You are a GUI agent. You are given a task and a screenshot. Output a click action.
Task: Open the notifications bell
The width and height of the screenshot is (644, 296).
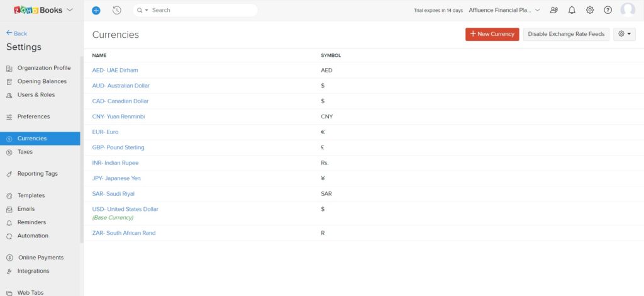click(572, 10)
